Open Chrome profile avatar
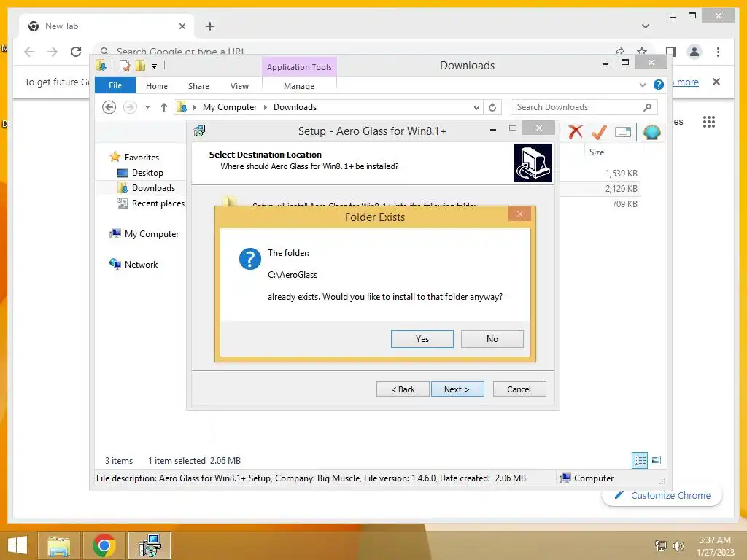747x560 pixels. pyautogui.click(x=694, y=52)
